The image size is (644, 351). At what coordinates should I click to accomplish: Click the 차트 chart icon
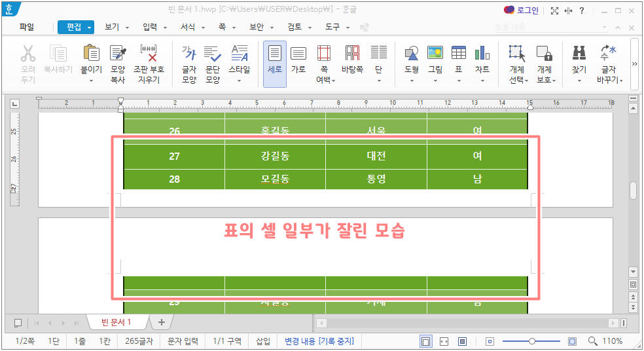tap(482, 54)
